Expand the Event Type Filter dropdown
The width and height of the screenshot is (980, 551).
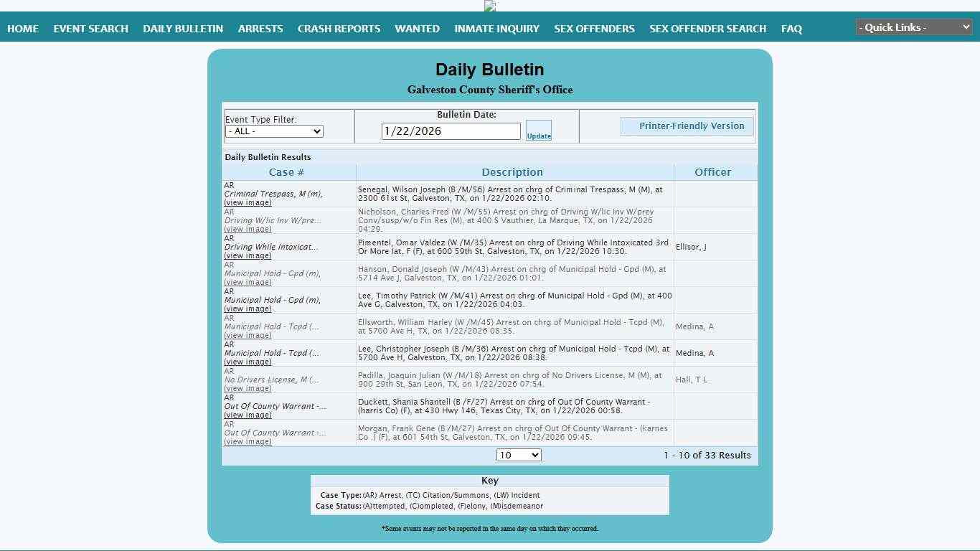click(x=274, y=131)
